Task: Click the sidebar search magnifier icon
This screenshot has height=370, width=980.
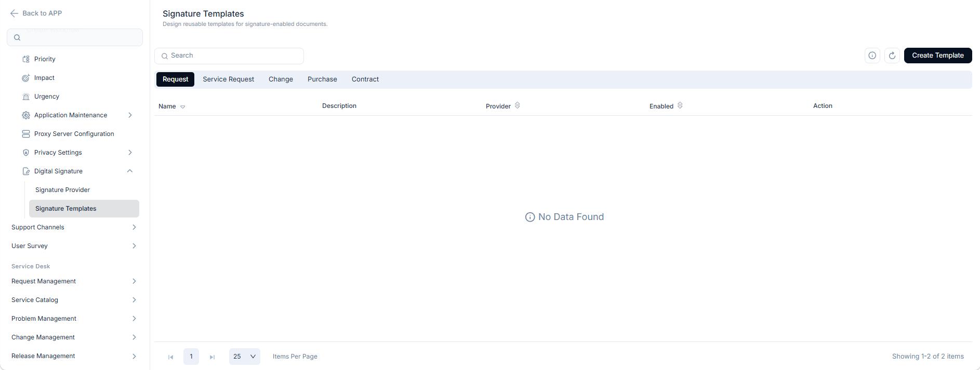Action: click(17, 37)
